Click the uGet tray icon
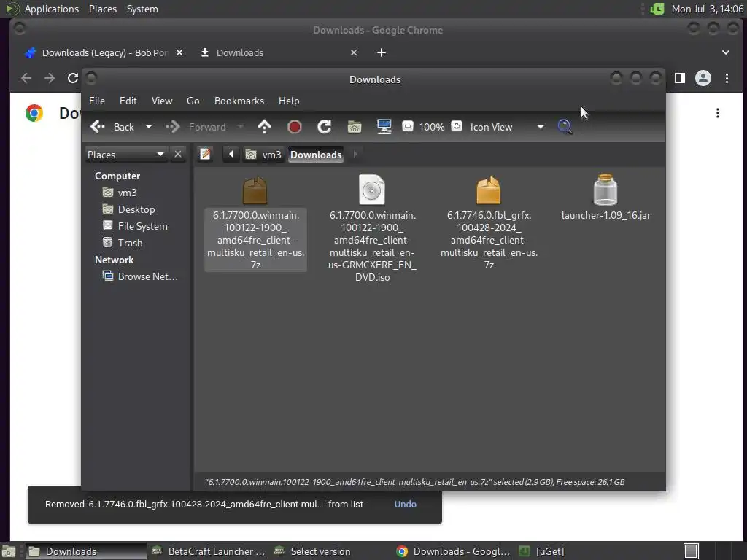The height and width of the screenshot is (560, 747). pos(657,9)
